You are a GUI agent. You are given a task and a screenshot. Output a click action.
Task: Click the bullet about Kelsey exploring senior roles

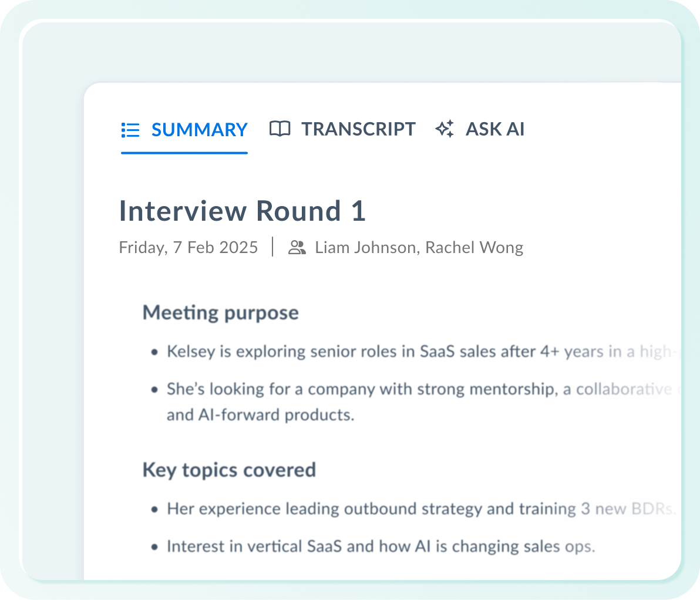pos(411,352)
